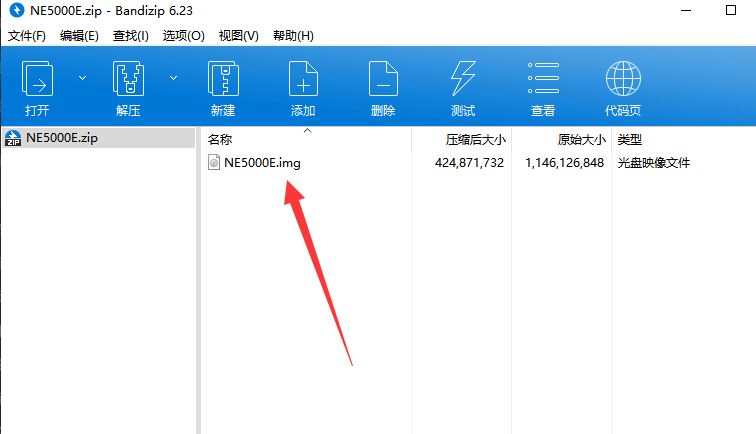The image size is (756, 434).
Task: Click the compressed size value 424,871,732
Action: pyautogui.click(x=469, y=163)
